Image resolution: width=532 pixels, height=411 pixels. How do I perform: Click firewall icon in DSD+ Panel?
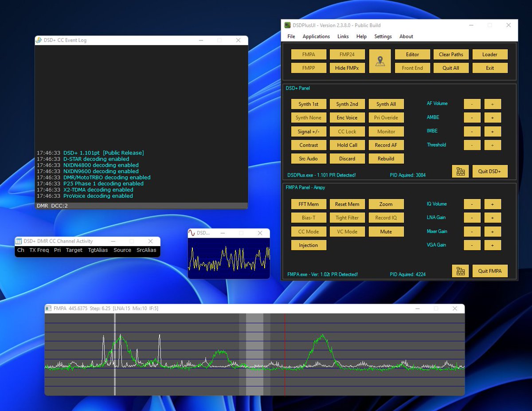[x=461, y=171]
